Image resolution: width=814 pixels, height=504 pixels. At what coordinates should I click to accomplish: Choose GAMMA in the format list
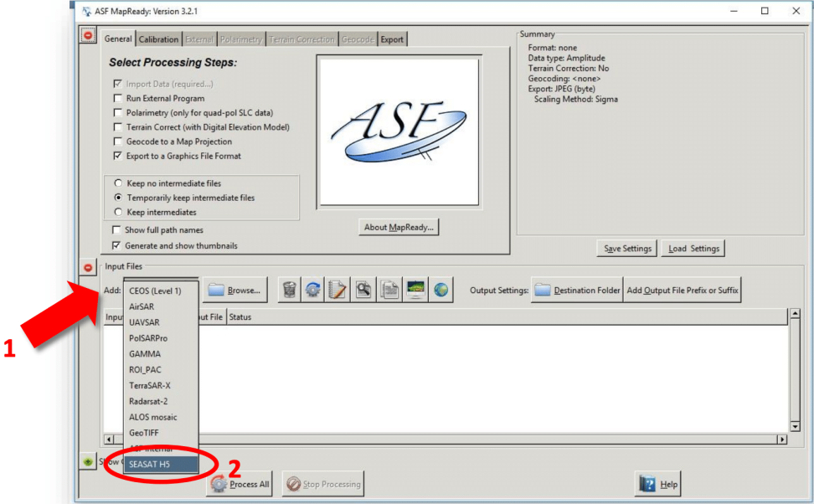161,354
